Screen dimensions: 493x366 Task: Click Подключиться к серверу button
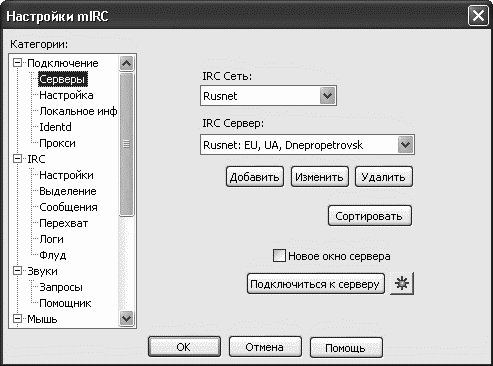(315, 284)
